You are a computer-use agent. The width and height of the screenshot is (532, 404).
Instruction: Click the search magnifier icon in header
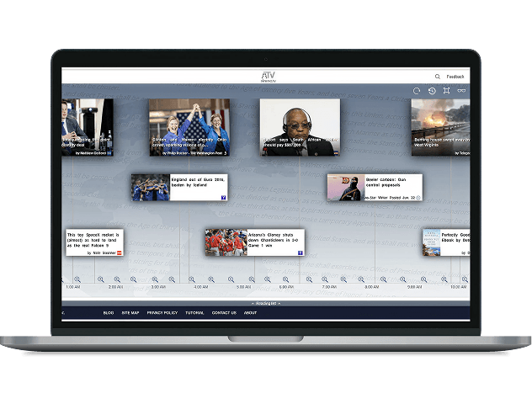point(438,77)
